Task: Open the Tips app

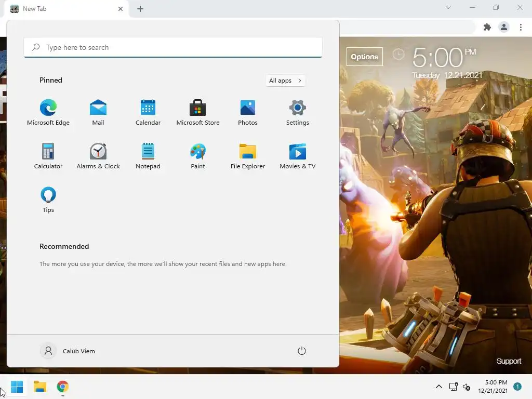Action: (48, 200)
